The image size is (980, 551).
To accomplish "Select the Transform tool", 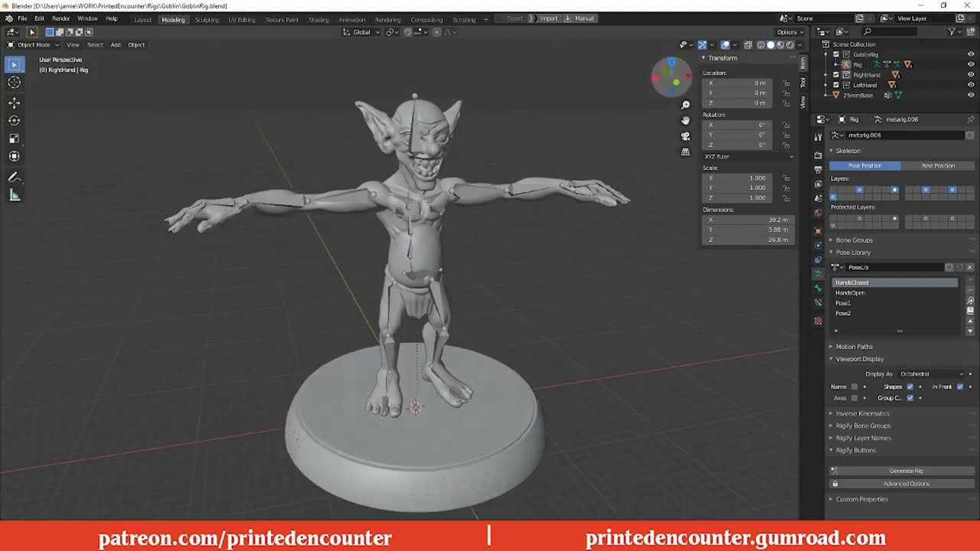I will point(14,156).
